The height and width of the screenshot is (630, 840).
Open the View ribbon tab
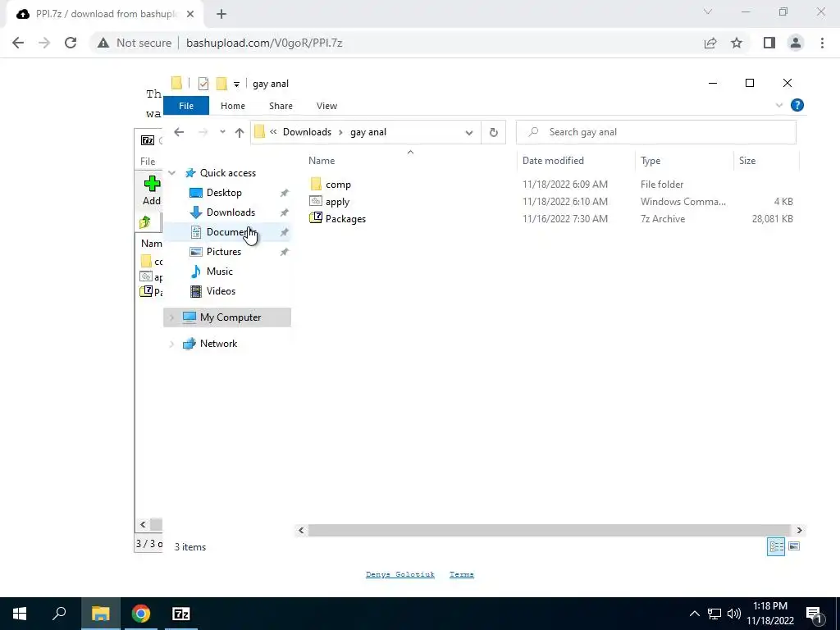[x=326, y=106]
